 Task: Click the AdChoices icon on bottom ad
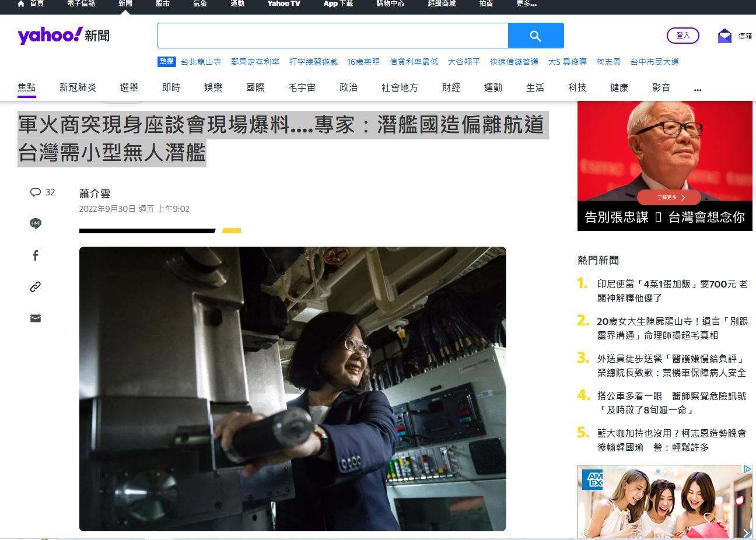point(747,469)
